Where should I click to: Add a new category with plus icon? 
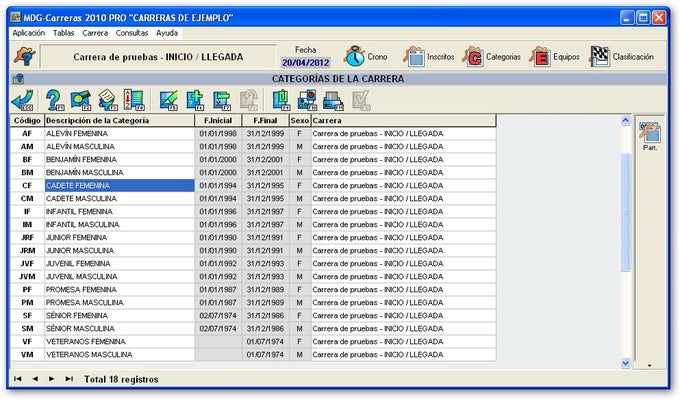(195, 100)
